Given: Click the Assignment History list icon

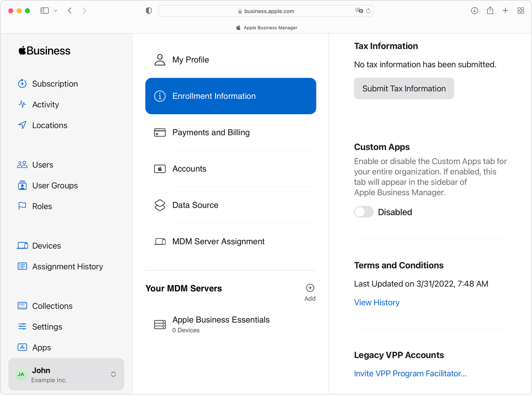Looking at the screenshot, I should pos(22,266).
